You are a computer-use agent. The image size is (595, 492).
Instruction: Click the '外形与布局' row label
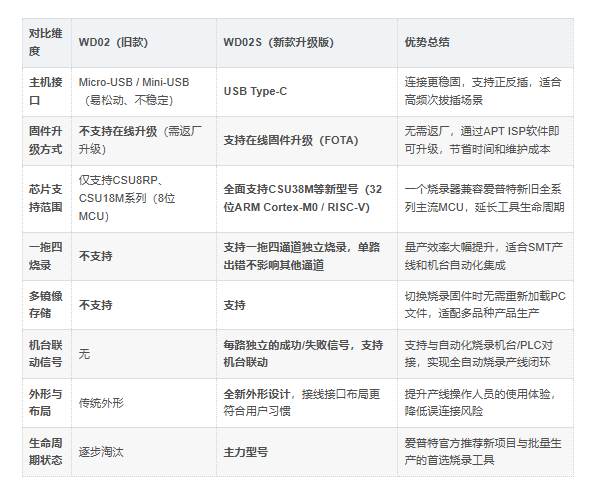(x=47, y=403)
